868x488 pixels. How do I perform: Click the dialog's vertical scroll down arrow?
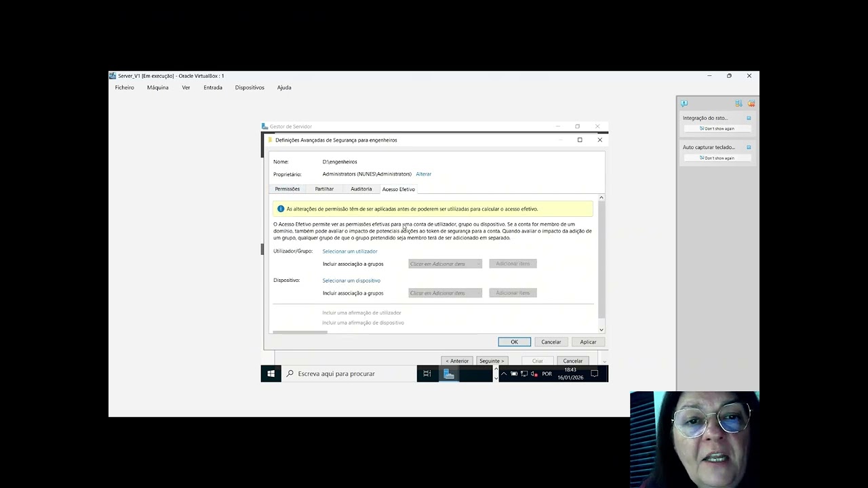(601, 329)
